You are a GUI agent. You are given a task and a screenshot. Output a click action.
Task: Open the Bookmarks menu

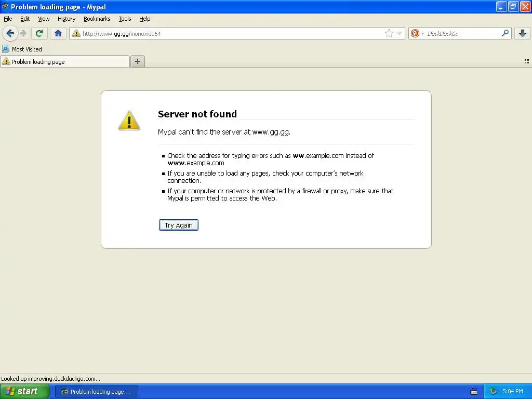[97, 19]
